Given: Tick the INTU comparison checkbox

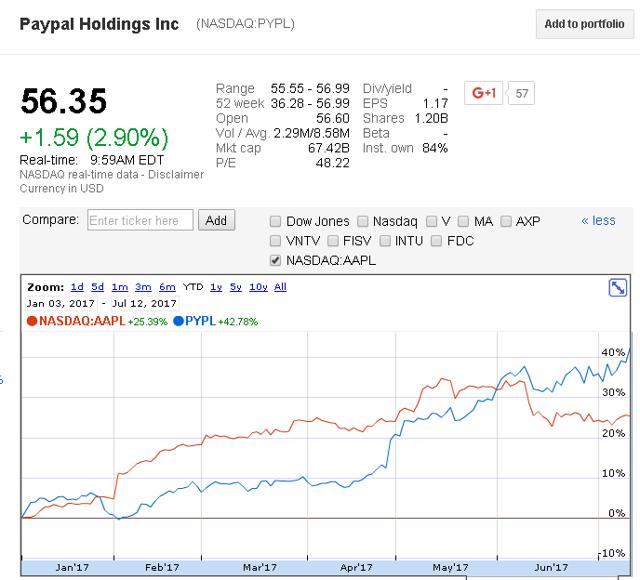Looking at the screenshot, I should click(385, 241).
